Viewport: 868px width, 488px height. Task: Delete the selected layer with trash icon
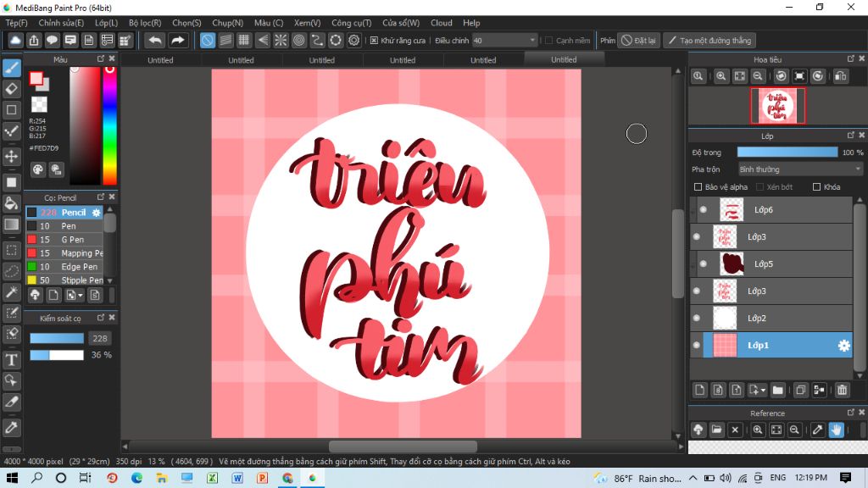[843, 390]
